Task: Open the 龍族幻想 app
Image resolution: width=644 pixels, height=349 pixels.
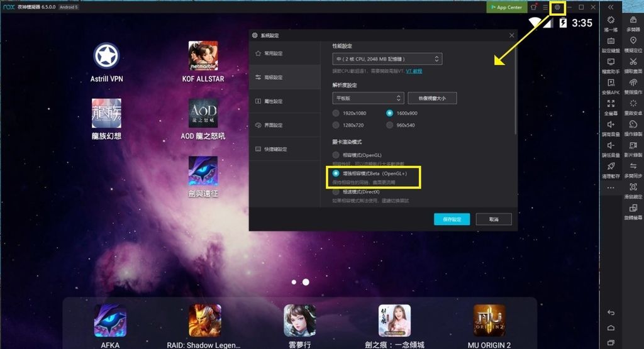Action: coord(106,113)
